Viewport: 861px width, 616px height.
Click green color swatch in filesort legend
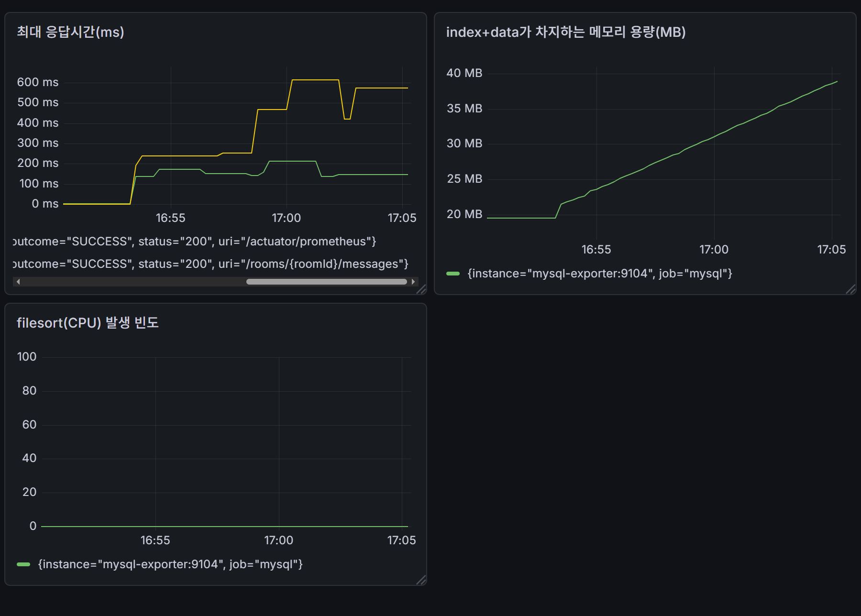[x=23, y=564]
